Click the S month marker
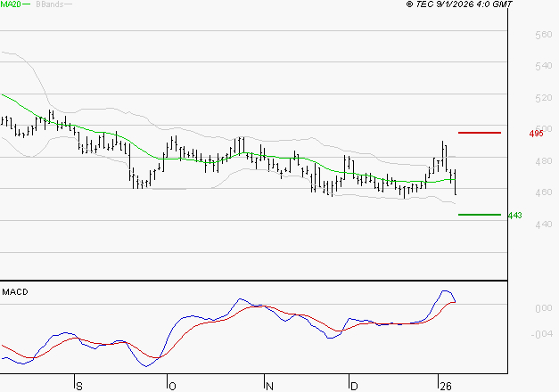Image resolution: width=559 pixels, height=392 pixels. point(79,387)
